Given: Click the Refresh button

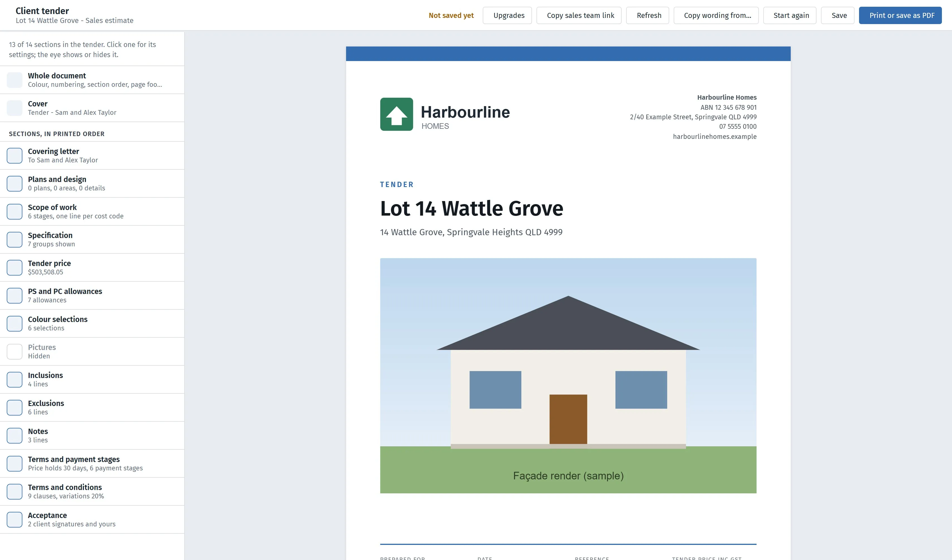Looking at the screenshot, I should pos(648,15).
